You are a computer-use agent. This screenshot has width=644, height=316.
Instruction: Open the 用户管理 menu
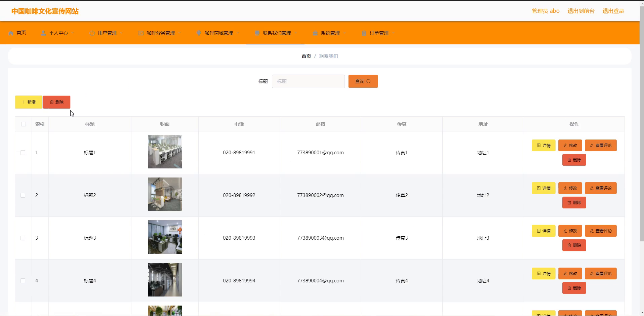(107, 33)
